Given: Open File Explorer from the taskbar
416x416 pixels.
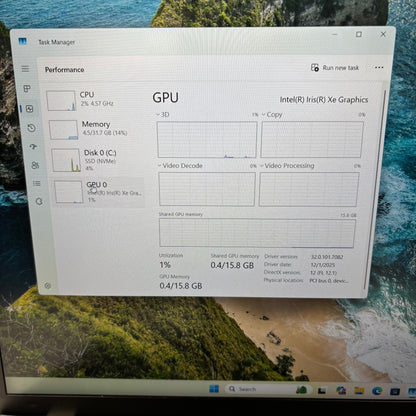Looking at the screenshot, I should pyautogui.click(x=359, y=390).
